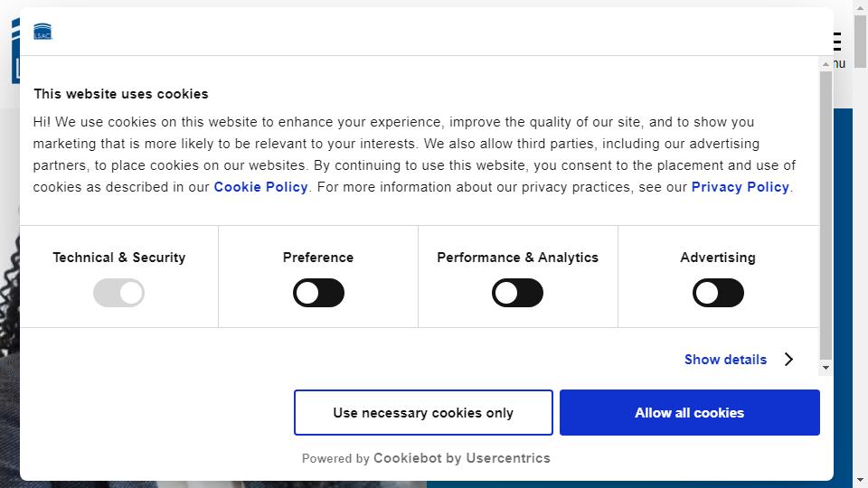Click the Technical & Security toggle

pos(118,293)
